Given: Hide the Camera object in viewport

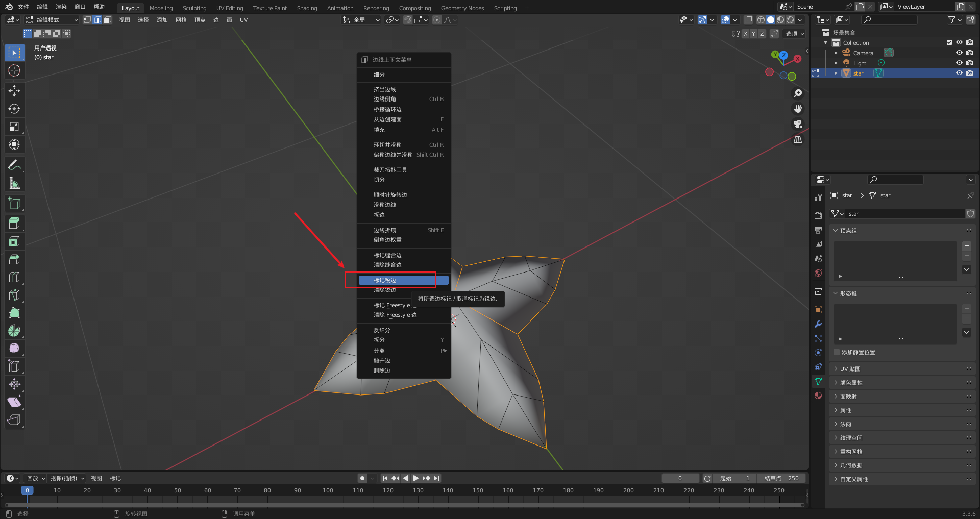Looking at the screenshot, I should tap(959, 53).
